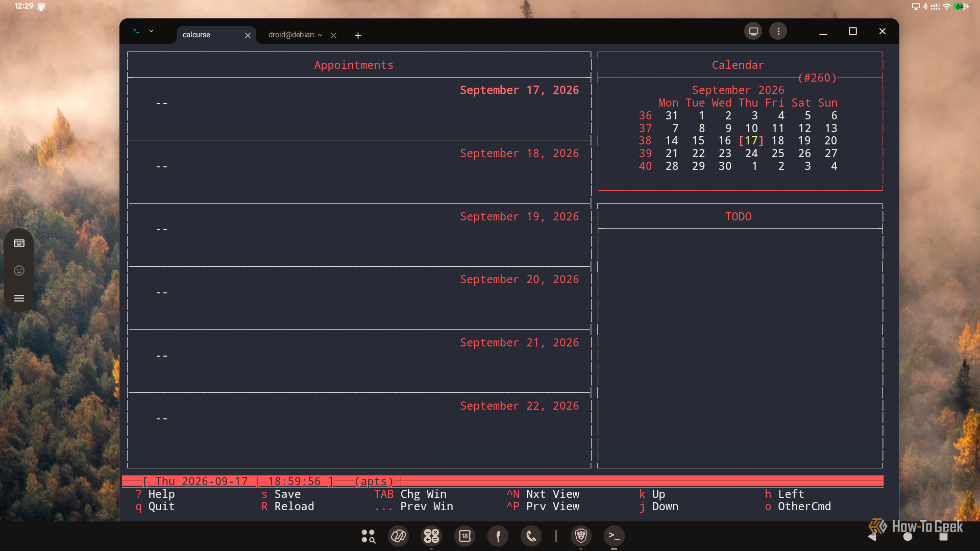Switch to the droid@debian tab
This screenshot has width=980, height=551.
pos(295,35)
